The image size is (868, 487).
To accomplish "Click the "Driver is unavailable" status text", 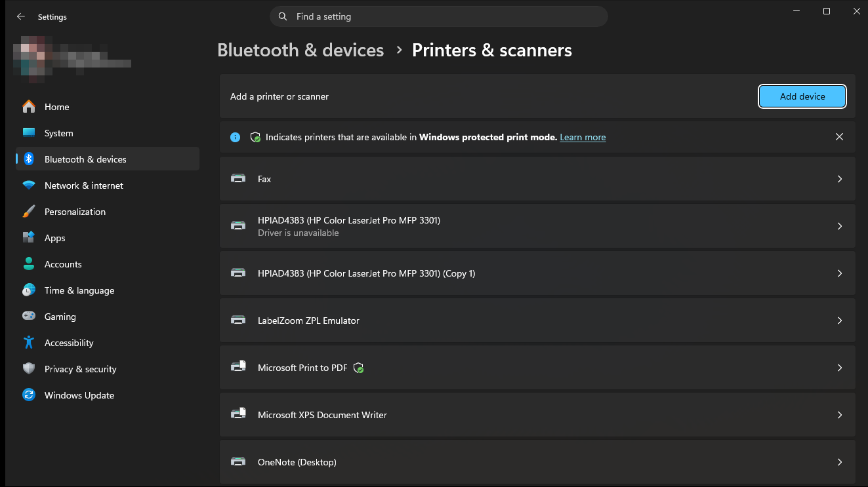I will point(299,233).
